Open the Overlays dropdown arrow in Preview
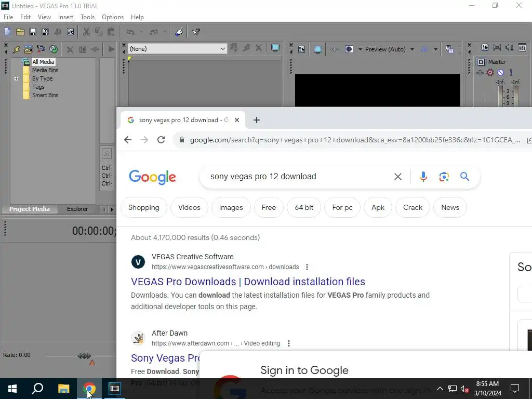The height and width of the screenshot is (399, 532). (x=435, y=49)
